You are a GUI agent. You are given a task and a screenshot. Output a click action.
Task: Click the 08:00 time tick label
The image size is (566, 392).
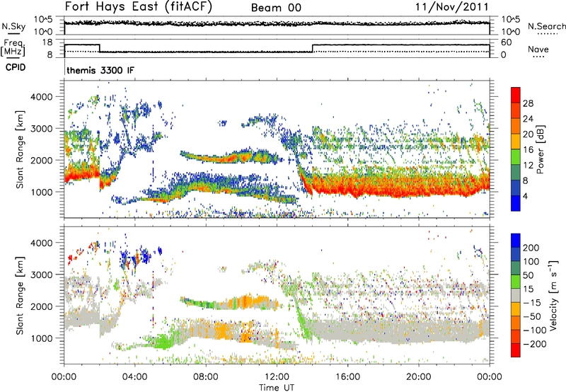[x=206, y=377]
